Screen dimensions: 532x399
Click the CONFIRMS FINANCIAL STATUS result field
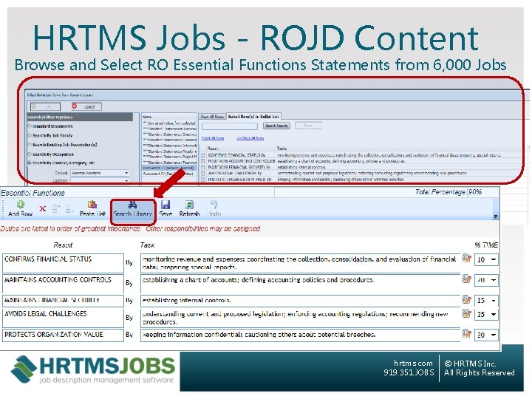63,263
